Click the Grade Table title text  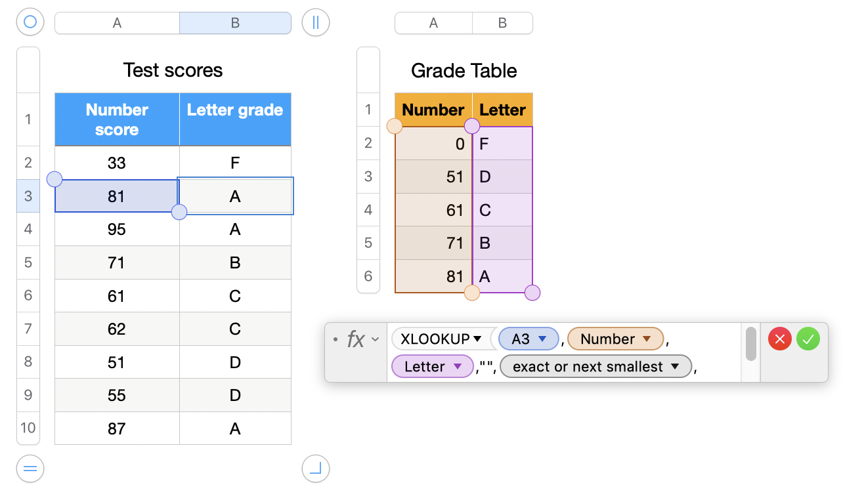(x=464, y=70)
